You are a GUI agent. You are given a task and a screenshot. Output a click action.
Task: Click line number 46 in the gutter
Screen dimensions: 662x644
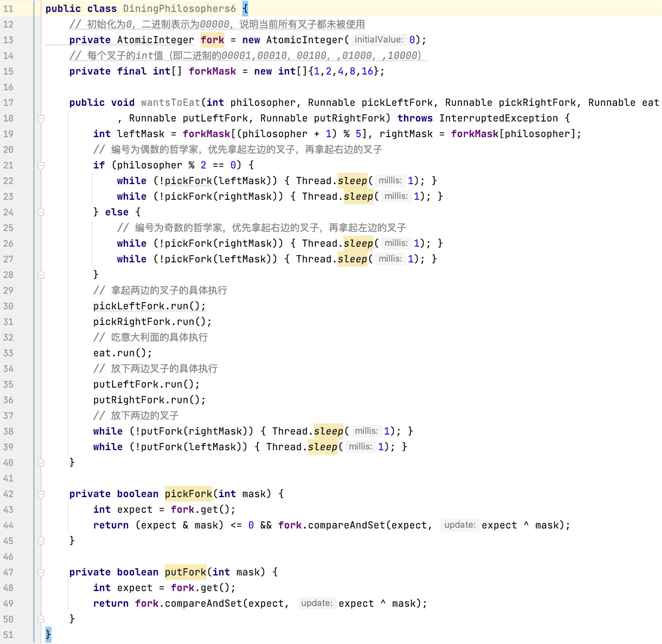pos(8,556)
